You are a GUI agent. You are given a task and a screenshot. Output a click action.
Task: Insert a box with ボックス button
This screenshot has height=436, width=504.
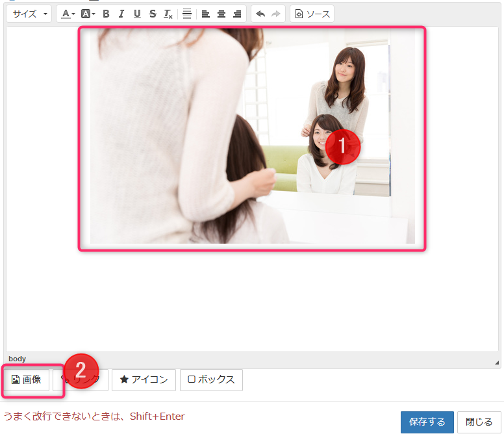(211, 380)
